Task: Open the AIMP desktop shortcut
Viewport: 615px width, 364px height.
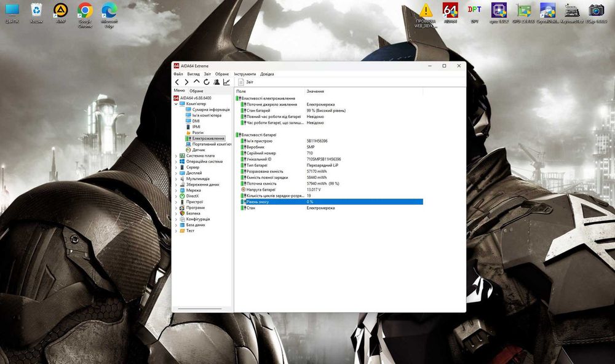Action: pyautogui.click(x=60, y=14)
